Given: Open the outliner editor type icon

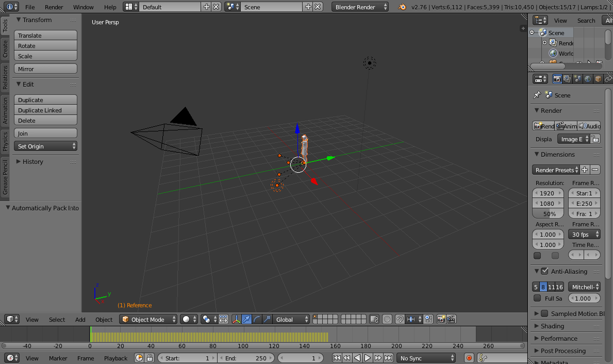Looking at the screenshot, I should tap(541, 20).
